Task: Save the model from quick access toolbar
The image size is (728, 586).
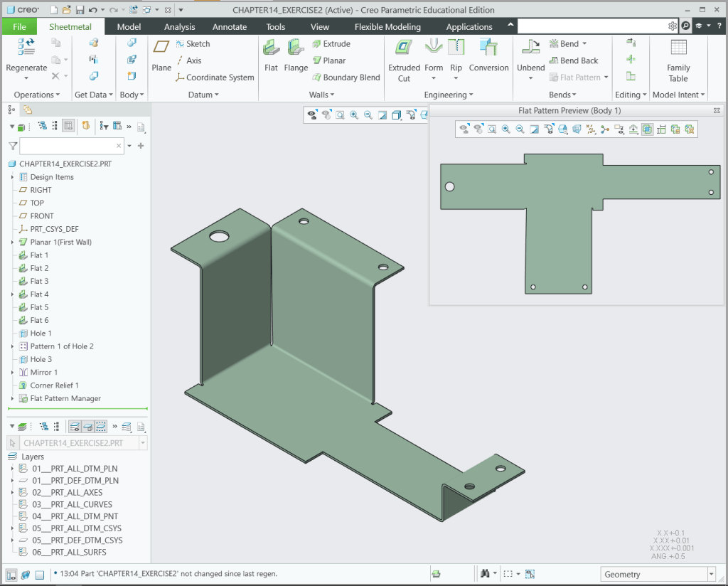Action: coord(80,10)
